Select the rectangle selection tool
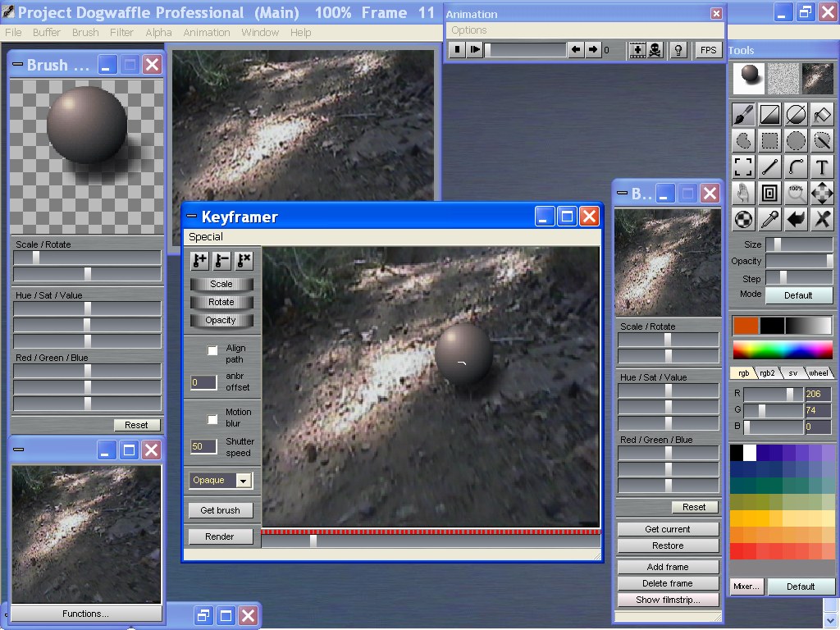 [x=769, y=141]
